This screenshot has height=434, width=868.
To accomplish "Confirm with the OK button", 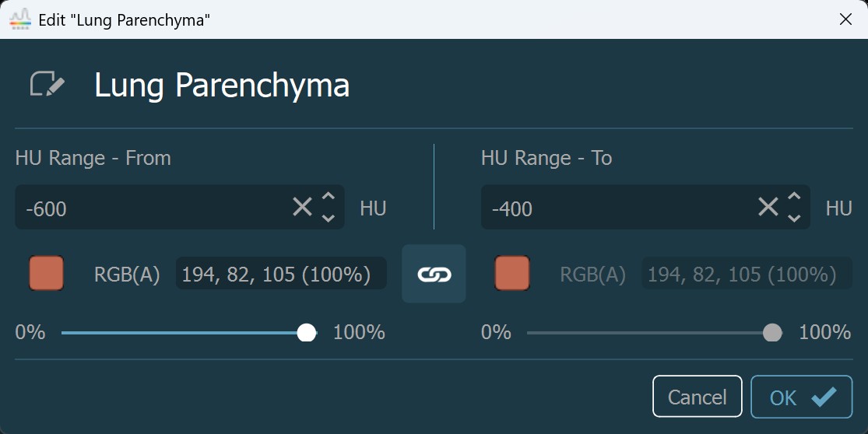I will [x=801, y=397].
